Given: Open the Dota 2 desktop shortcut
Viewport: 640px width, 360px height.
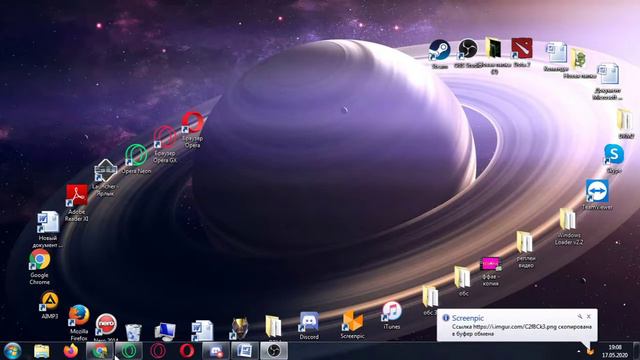Looking at the screenshot, I should click(522, 50).
